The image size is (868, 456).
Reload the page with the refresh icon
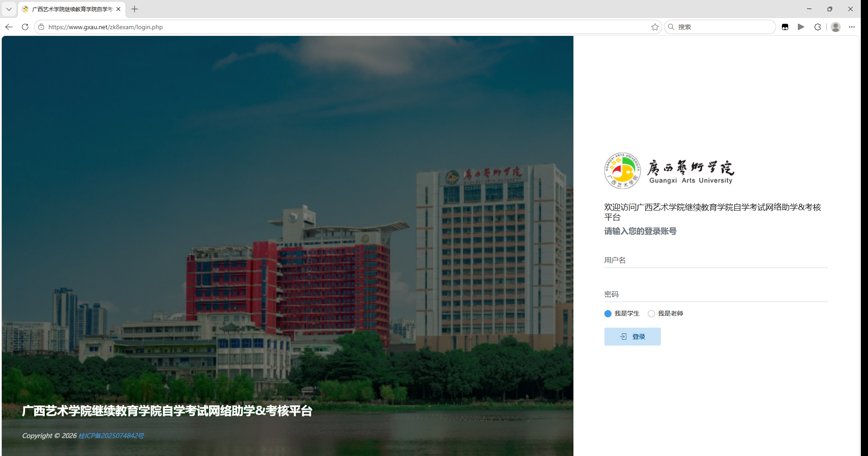[25, 27]
